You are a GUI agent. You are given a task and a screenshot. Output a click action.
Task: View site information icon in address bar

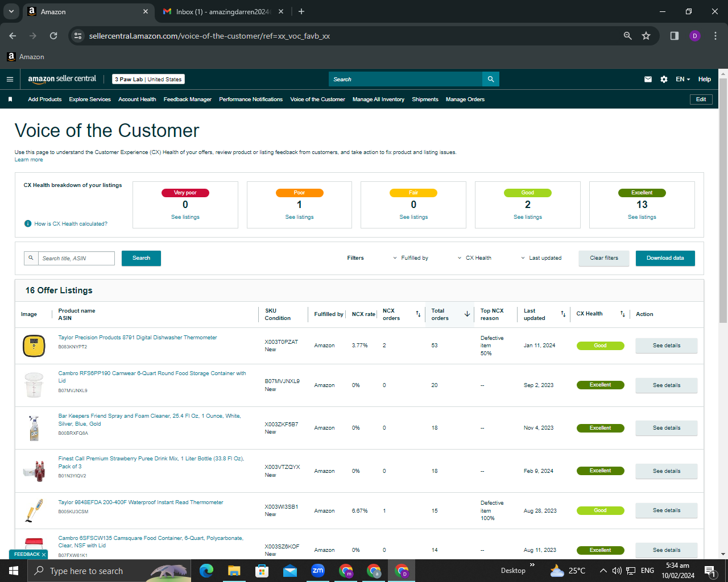coord(78,36)
